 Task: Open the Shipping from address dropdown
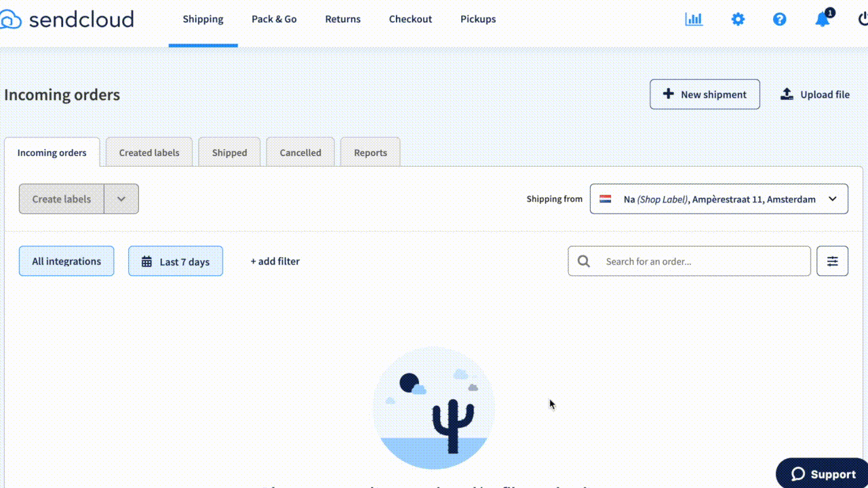coord(719,199)
